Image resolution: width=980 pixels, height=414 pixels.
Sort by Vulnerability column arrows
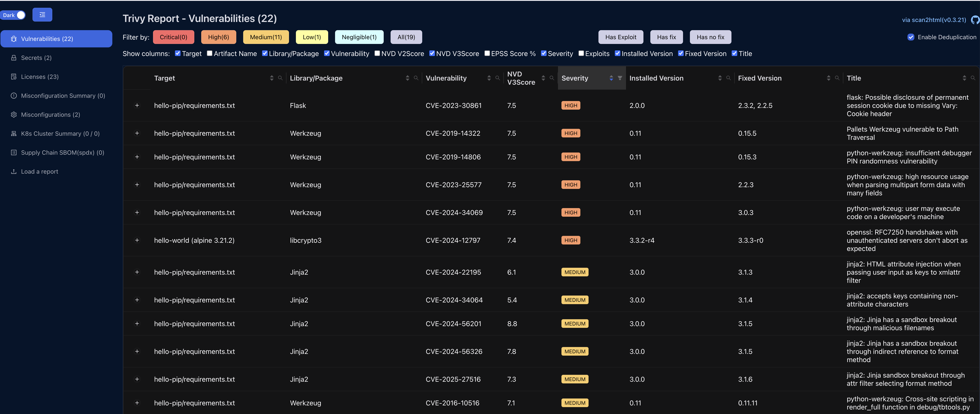489,78
